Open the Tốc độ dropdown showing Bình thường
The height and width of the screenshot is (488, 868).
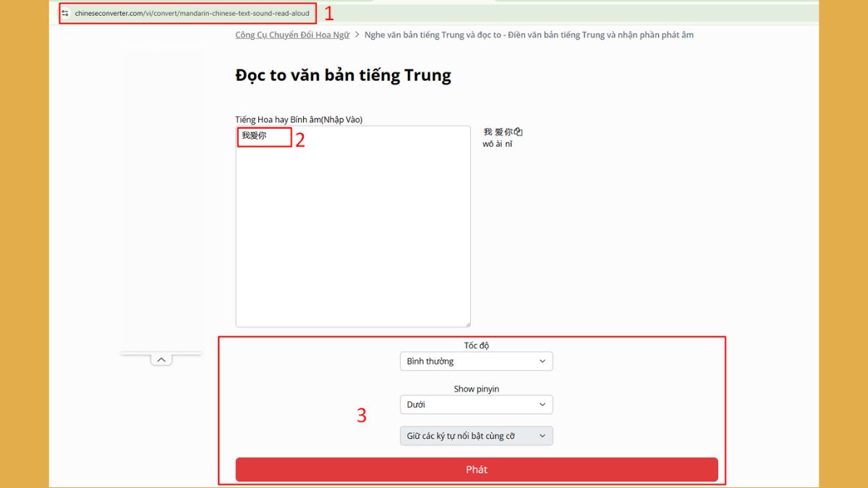(x=476, y=361)
